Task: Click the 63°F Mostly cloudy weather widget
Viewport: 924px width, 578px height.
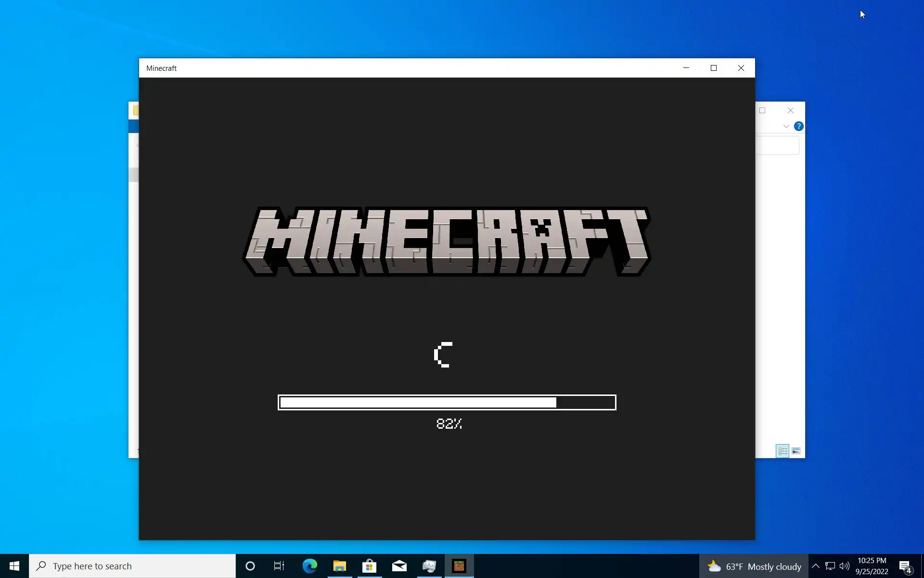Action: click(x=754, y=566)
